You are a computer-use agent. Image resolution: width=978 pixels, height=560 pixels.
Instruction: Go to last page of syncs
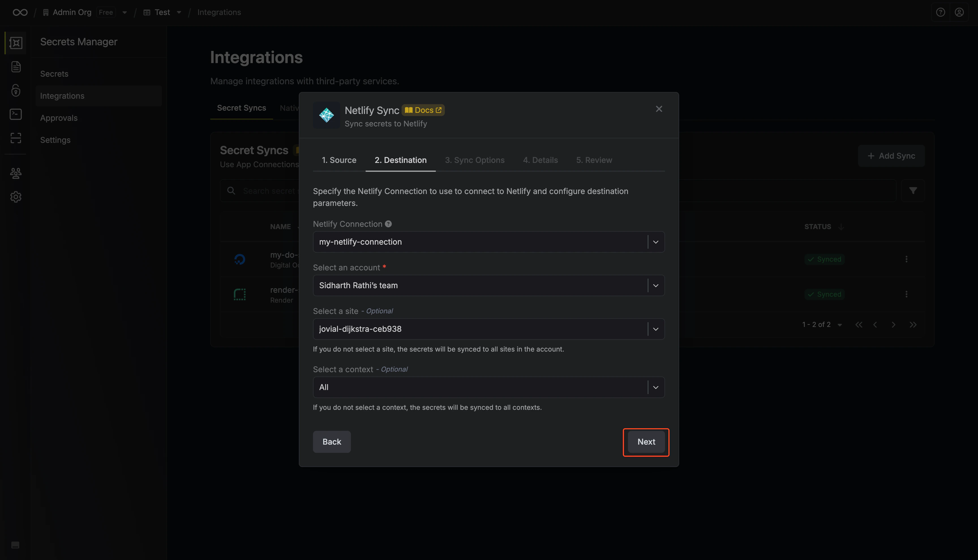[913, 325]
